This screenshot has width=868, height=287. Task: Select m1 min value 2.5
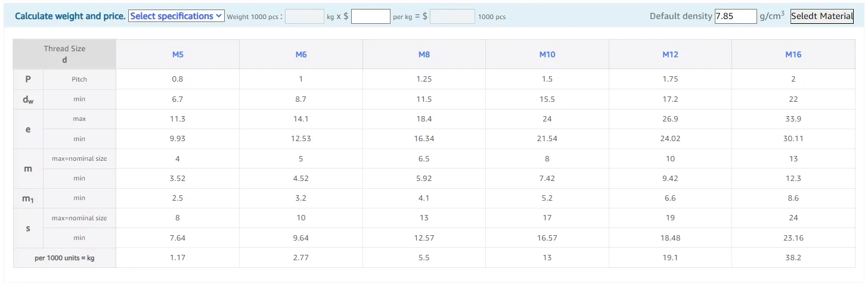[178, 198]
